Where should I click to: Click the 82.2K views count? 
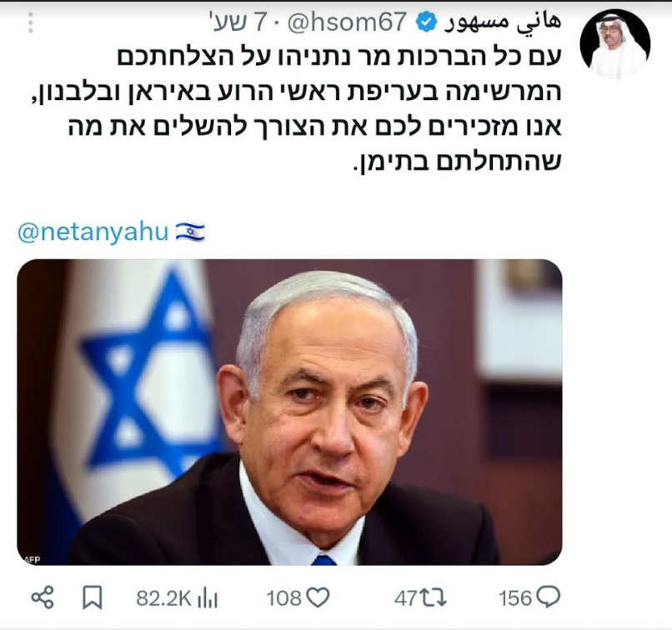[164, 598]
